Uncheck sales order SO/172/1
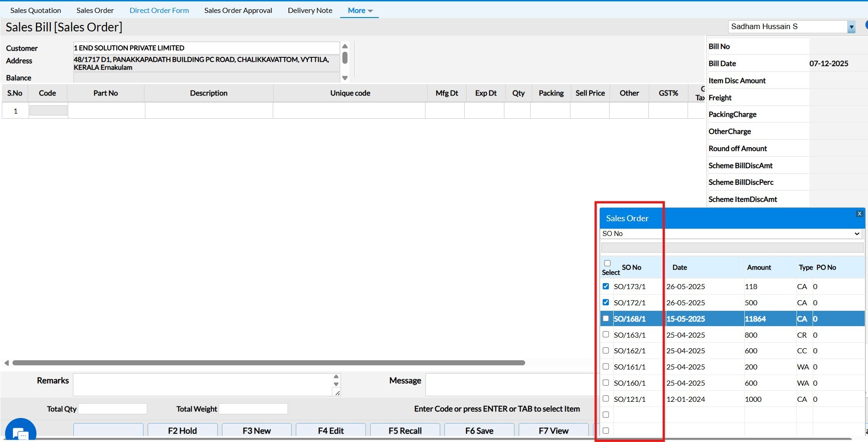 (606, 303)
